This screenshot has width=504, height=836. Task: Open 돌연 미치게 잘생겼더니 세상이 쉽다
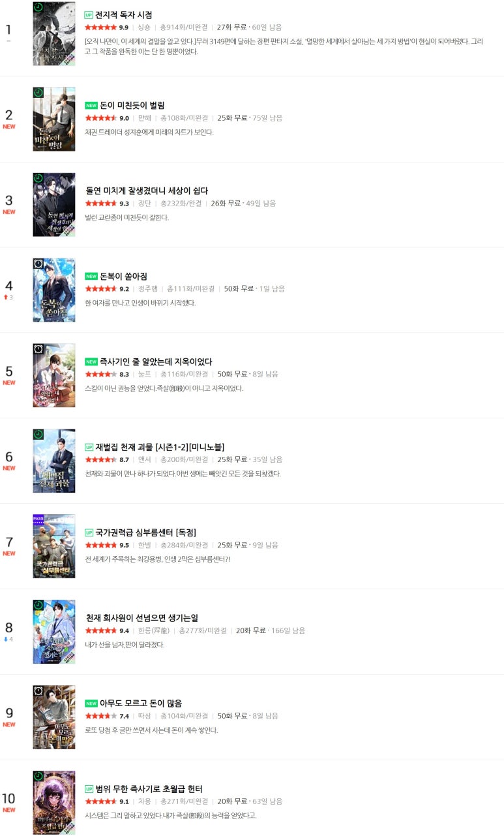pyautogui.click(x=147, y=191)
